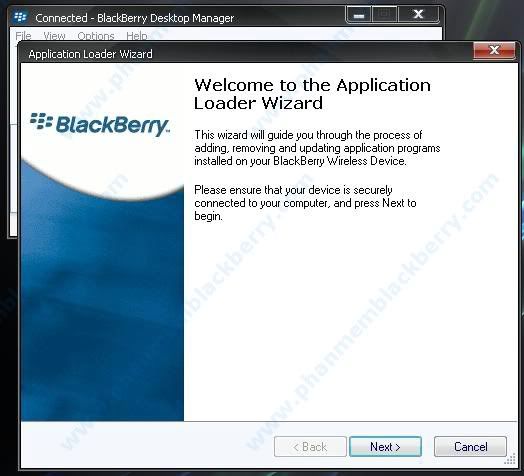
Task: Click the paragraph starting "Please ensure that your device"
Action: [x=305, y=203]
